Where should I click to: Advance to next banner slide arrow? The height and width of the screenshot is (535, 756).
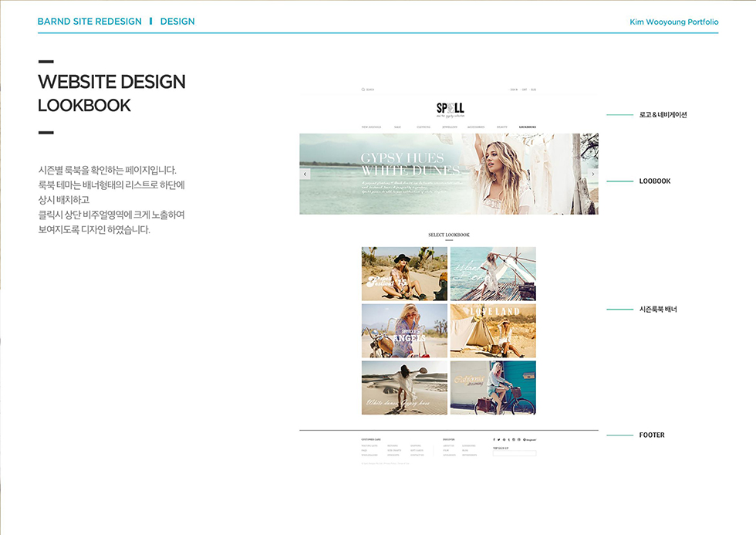592,174
